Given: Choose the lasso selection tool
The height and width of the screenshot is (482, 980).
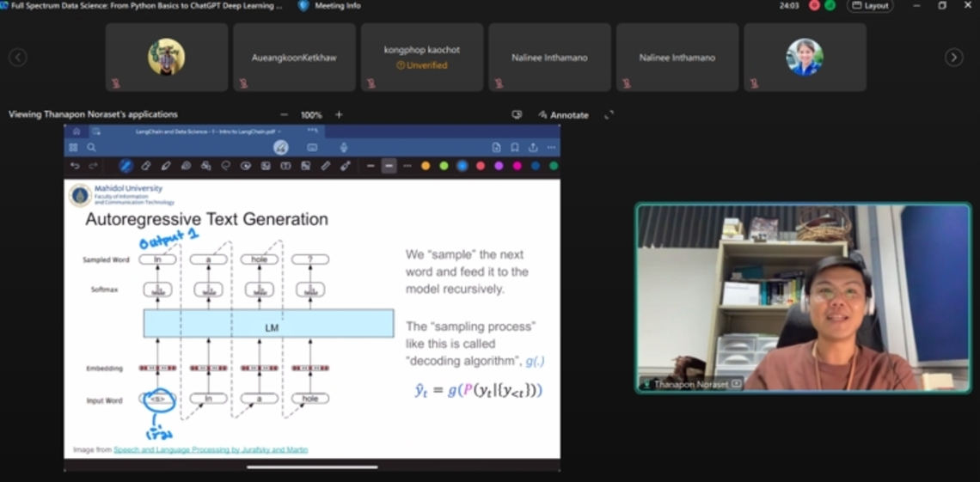Looking at the screenshot, I should (x=226, y=166).
